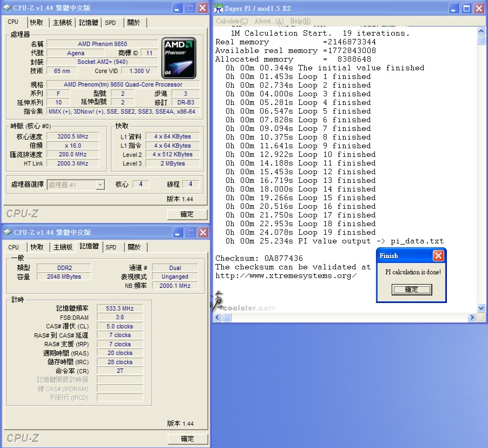Close the top CPU-Z window
Screen dimensions: 488x448
203,8
